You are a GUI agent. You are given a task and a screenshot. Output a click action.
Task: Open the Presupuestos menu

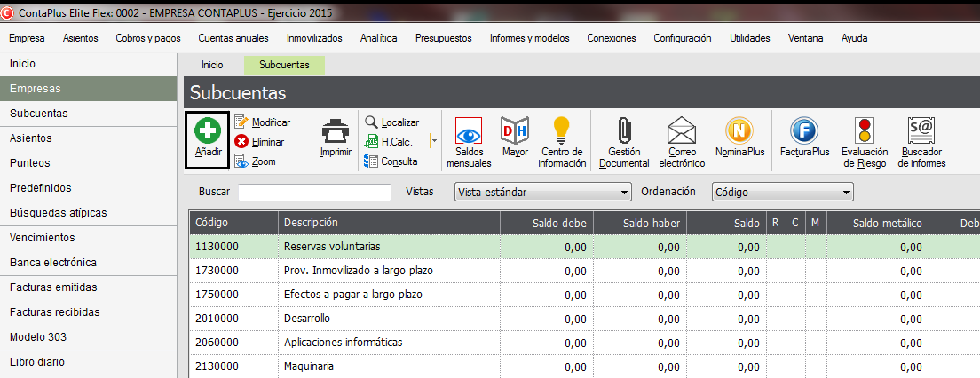[x=443, y=38]
